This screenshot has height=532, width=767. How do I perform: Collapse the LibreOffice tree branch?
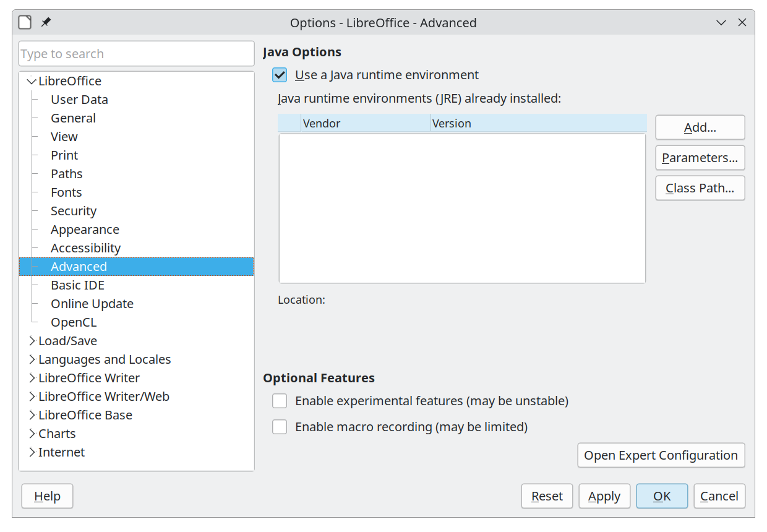pyautogui.click(x=31, y=80)
